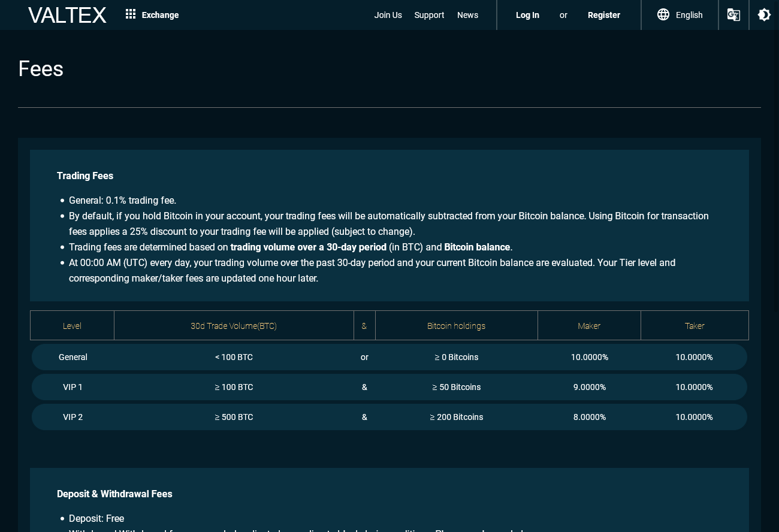Screen dimensions: 779x532
Task: Click the VALTEX logo
Action: tap(67, 15)
